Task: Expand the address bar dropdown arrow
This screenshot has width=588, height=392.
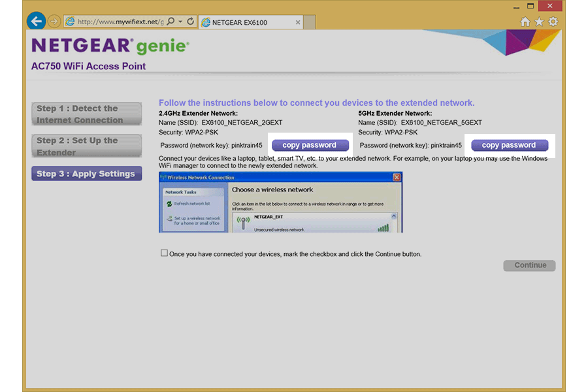Action: tap(180, 22)
